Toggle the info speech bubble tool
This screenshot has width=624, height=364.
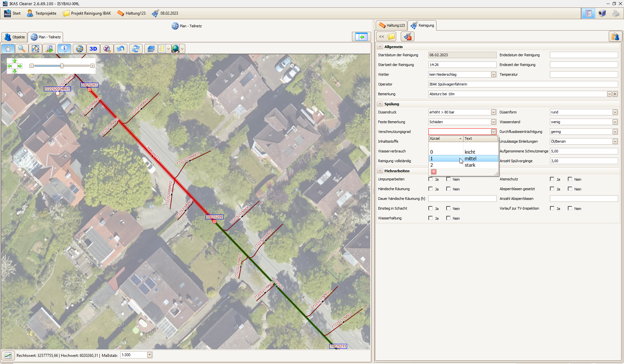tap(64, 49)
